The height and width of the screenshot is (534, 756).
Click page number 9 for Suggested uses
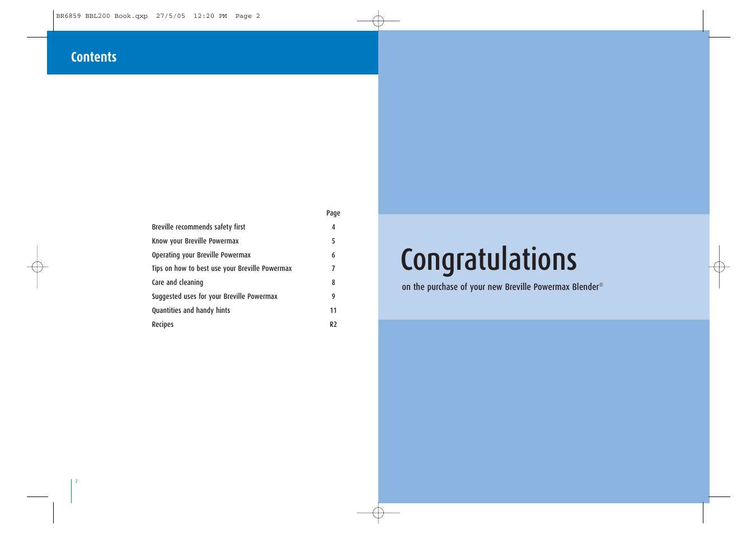(334, 297)
